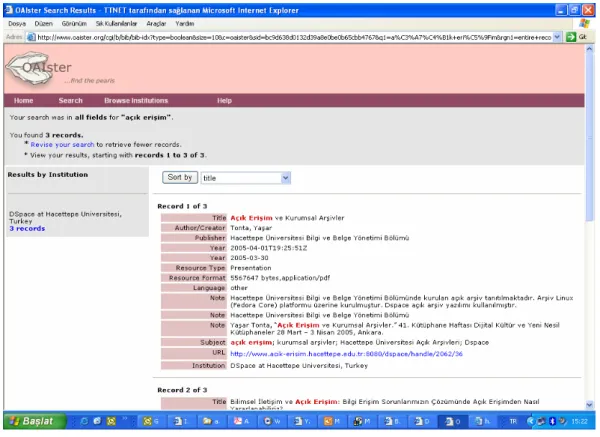Click the Record 1 of 3 heading
This screenshot has height=437, width=600.
[182, 206]
